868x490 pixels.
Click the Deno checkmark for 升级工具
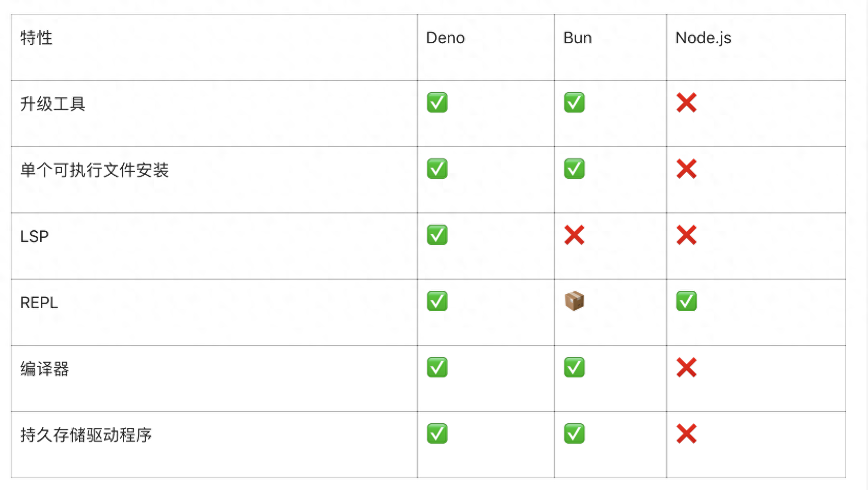[x=437, y=102]
